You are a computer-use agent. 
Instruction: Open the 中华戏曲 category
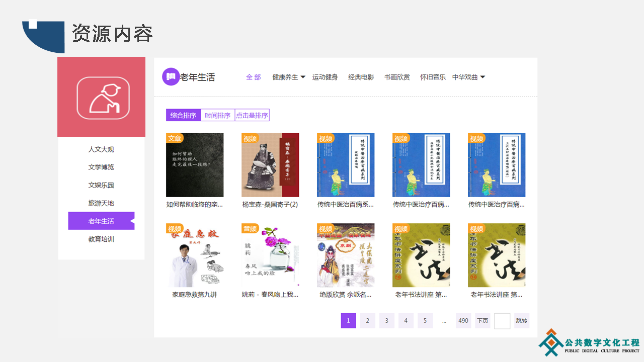point(465,77)
